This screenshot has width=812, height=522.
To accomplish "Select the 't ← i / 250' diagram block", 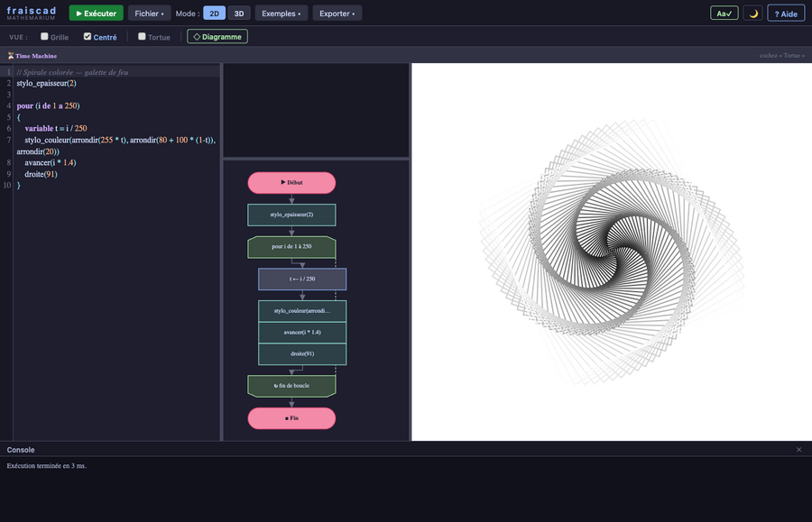I will 302,279.
